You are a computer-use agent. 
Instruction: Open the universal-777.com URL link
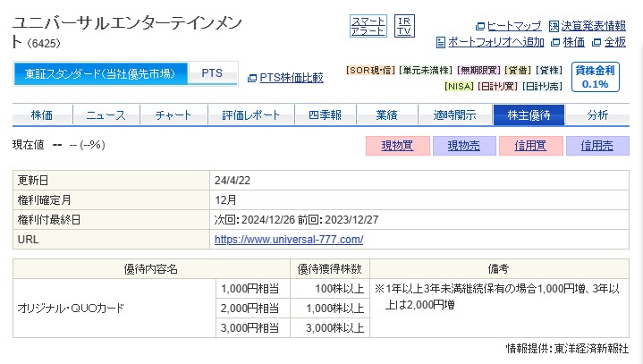pos(289,240)
